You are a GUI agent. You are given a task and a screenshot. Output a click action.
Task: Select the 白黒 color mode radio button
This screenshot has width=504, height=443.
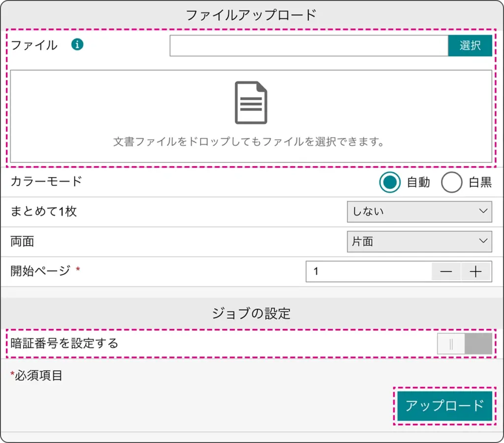(451, 182)
